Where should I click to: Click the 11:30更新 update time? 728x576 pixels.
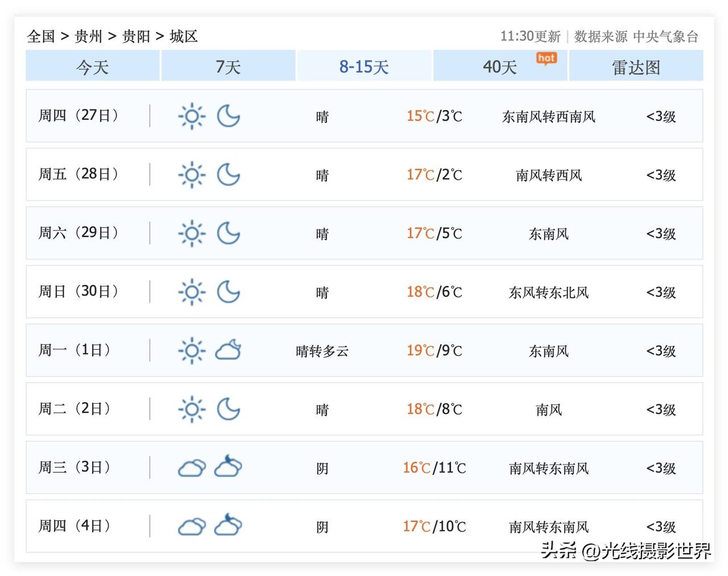coord(530,36)
